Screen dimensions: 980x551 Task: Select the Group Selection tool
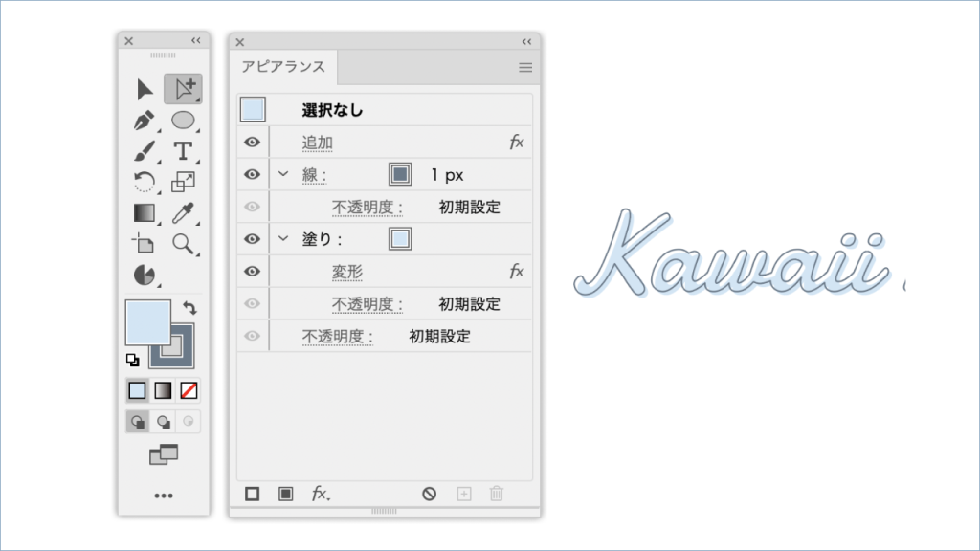[x=183, y=89]
